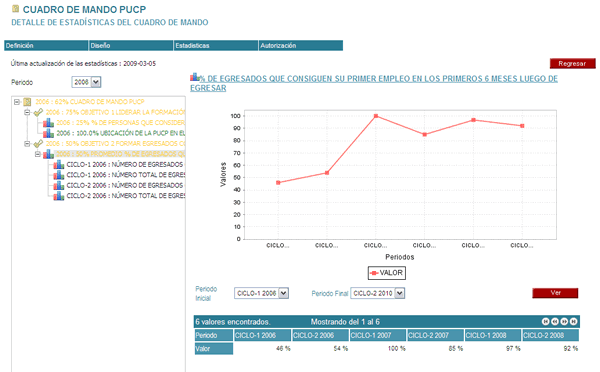Click the 92 % value cell
This screenshot has height=372, width=600.
551,349
